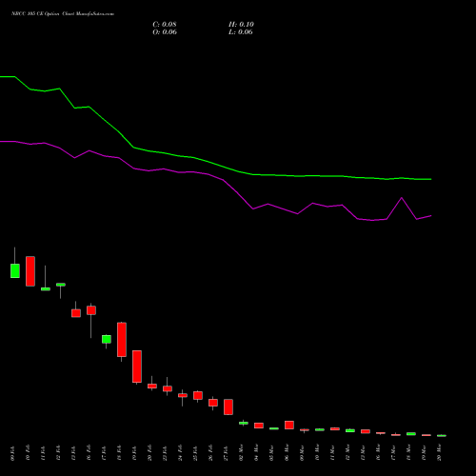Select the '09 Feb' date label
Viewport: 476px width, 476px height.
coord(12,453)
